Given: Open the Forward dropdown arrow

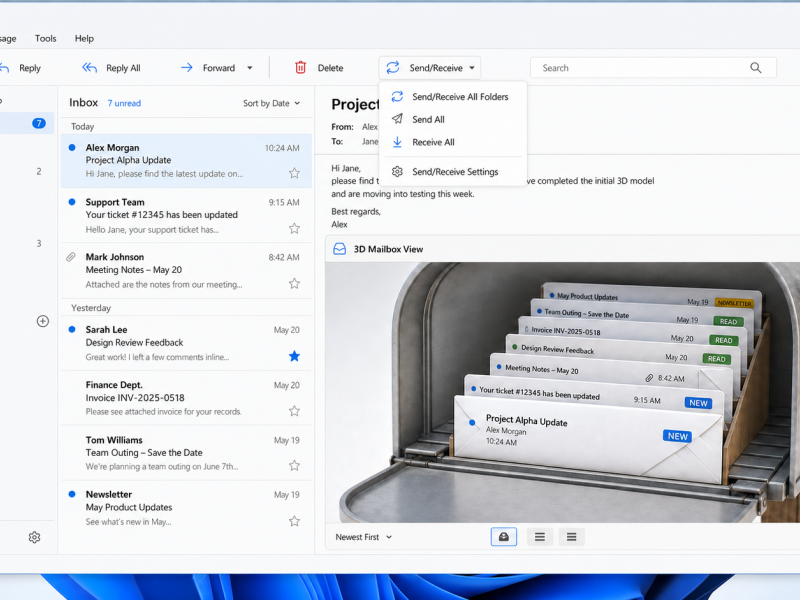Looking at the screenshot, I should pos(250,68).
